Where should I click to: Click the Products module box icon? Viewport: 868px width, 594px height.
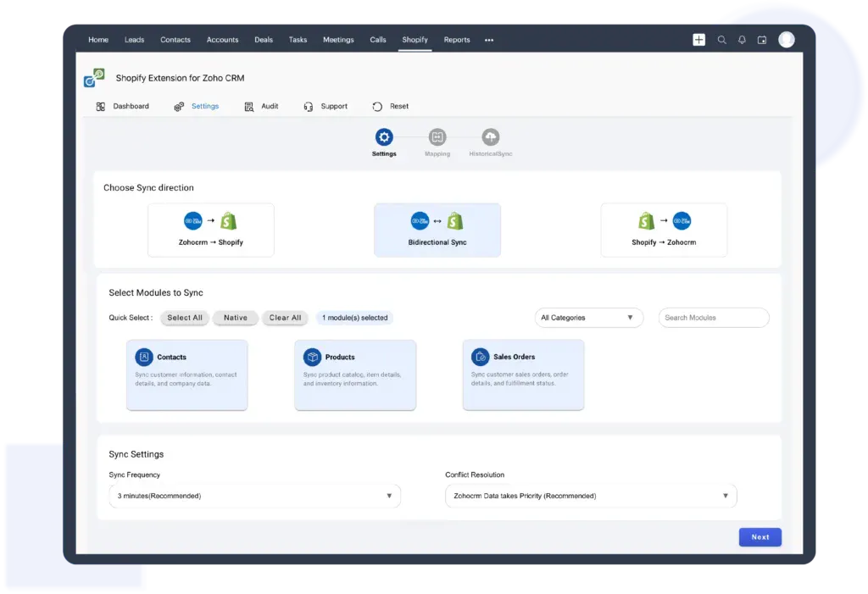(x=312, y=357)
